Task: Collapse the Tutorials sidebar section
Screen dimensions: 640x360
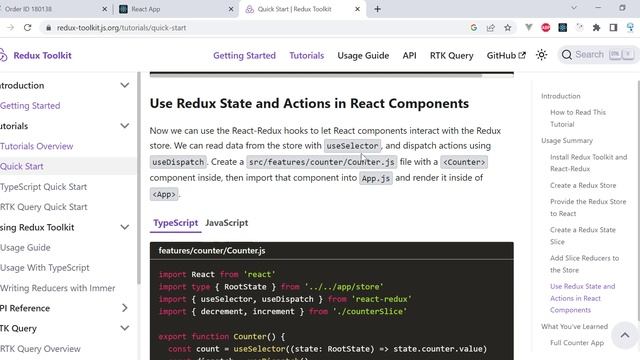Action: click(125, 126)
